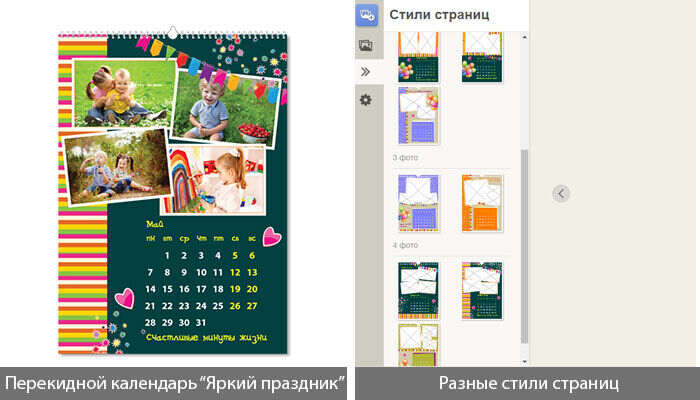Click the Май month title on the calendar

tap(154, 224)
